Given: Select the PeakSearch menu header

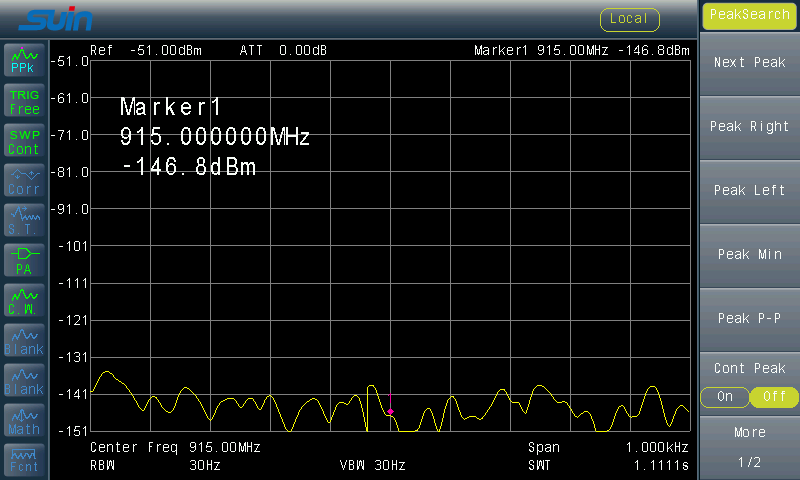Looking at the screenshot, I should click(749, 15).
